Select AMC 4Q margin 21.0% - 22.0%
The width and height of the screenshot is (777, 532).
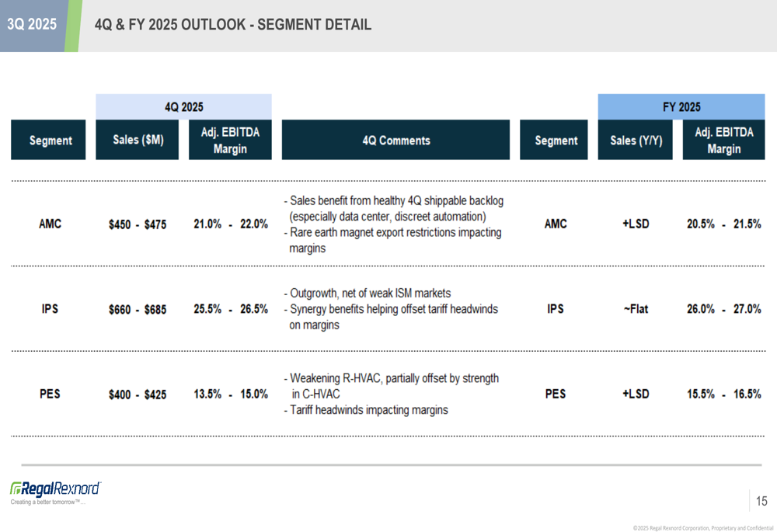tap(231, 224)
